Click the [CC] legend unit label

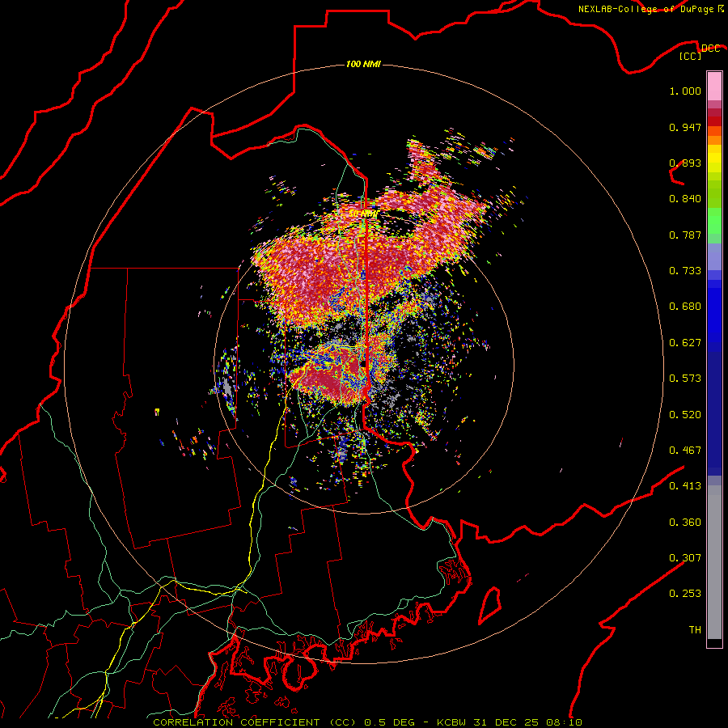690,56
